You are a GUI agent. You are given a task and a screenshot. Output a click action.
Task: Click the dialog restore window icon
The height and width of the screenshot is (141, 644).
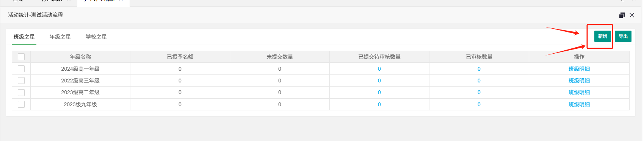(622, 15)
